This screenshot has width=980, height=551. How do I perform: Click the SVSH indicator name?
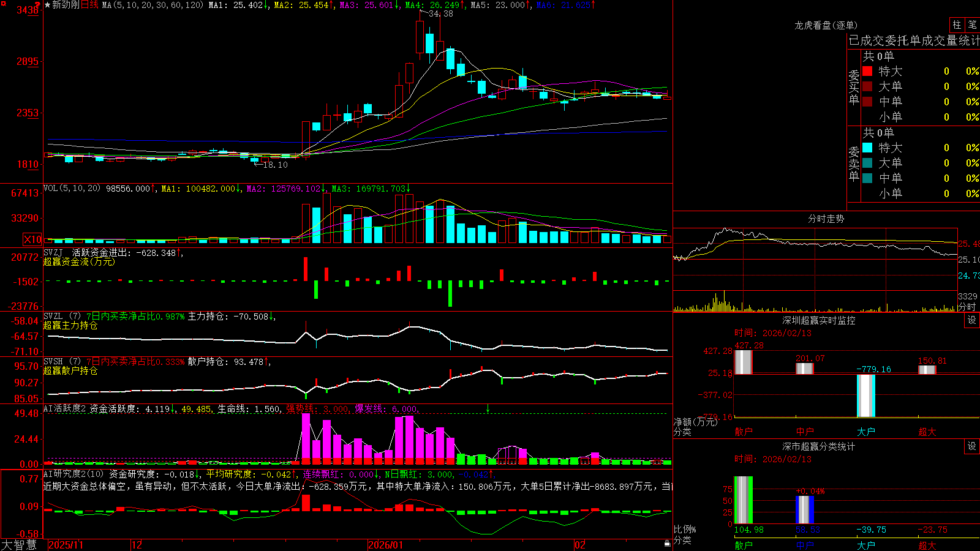pos(53,361)
